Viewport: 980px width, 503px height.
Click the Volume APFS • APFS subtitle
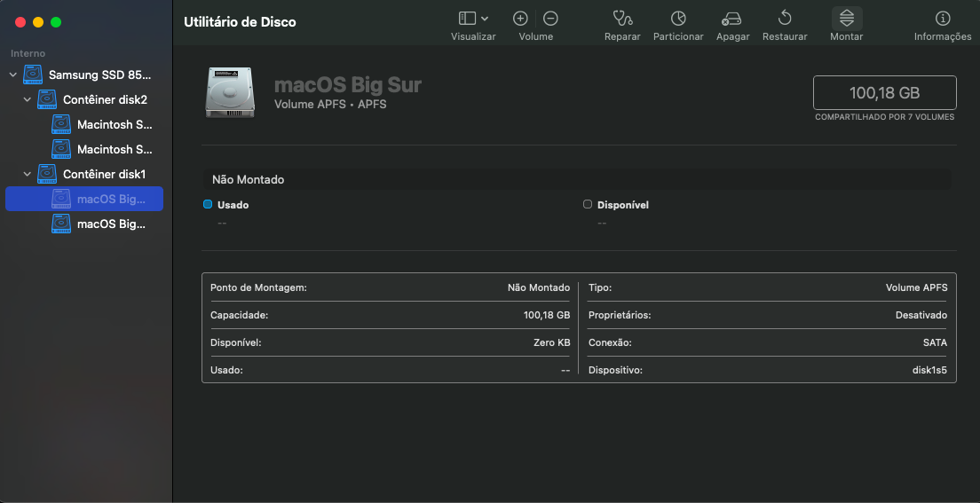pyautogui.click(x=330, y=105)
